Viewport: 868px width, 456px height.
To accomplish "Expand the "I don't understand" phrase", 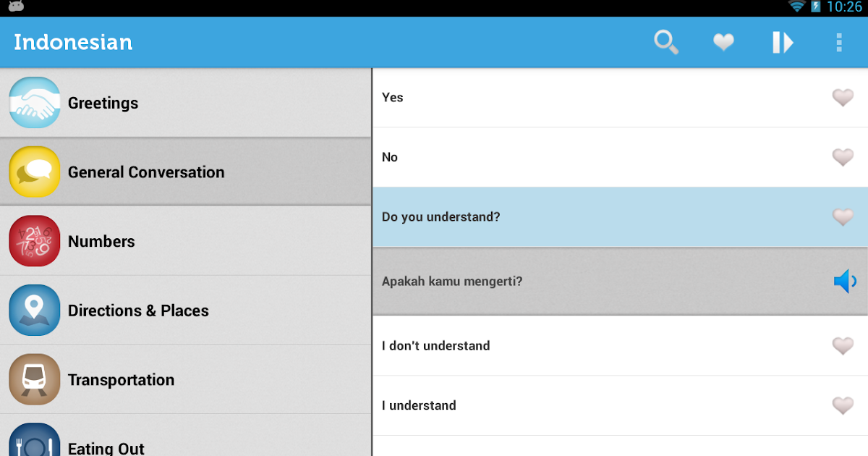I will pyautogui.click(x=436, y=346).
